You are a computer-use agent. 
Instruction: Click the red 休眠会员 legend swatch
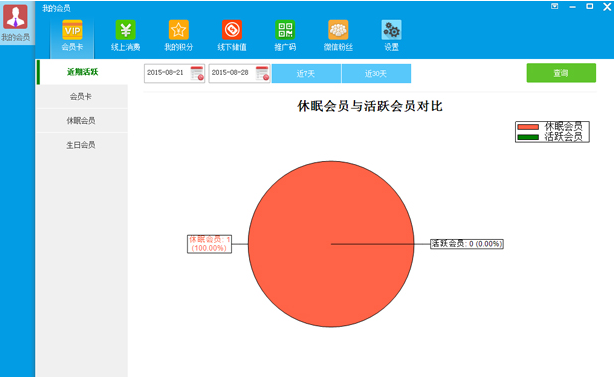(x=528, y=127)
